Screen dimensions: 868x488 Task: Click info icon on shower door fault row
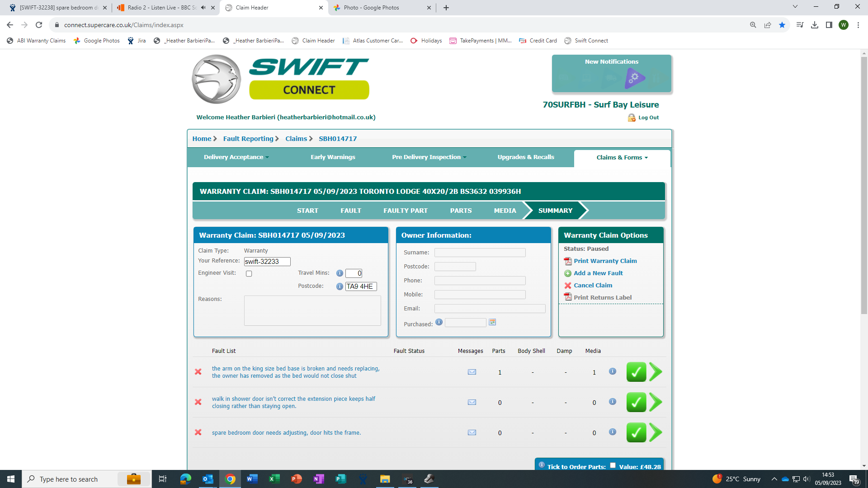(x=612, y=402)
